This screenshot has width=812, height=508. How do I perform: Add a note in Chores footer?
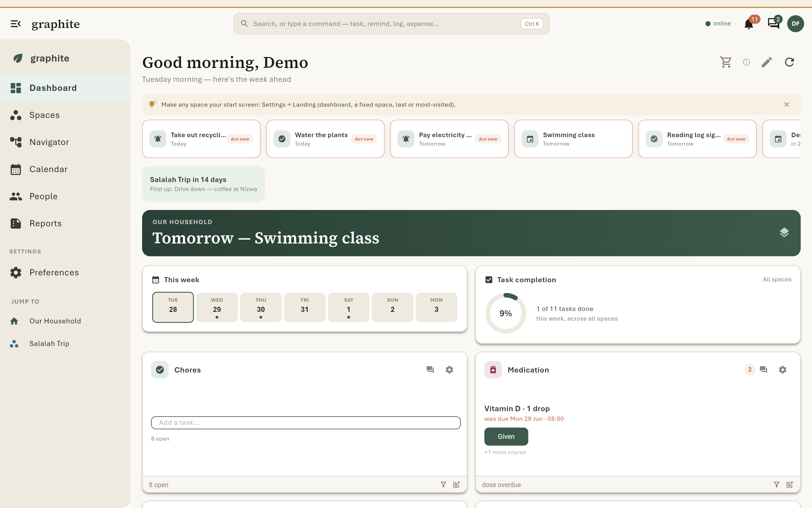[456, 485]
